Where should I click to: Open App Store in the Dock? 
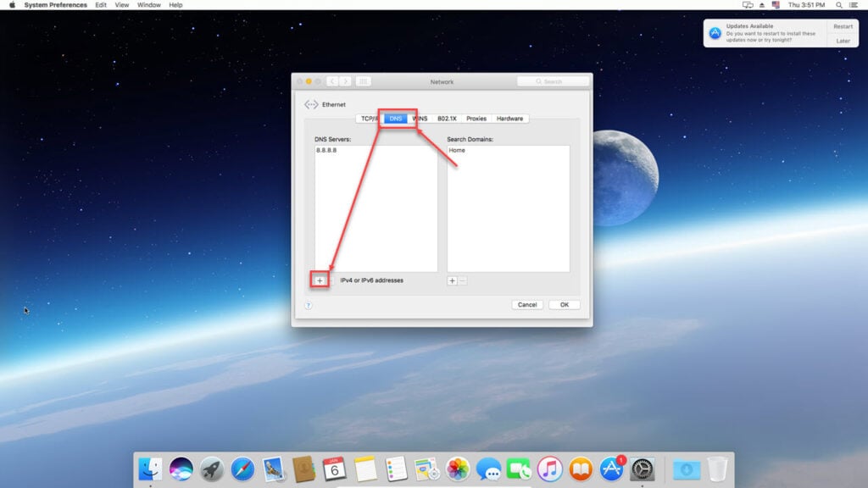(611, 469)
